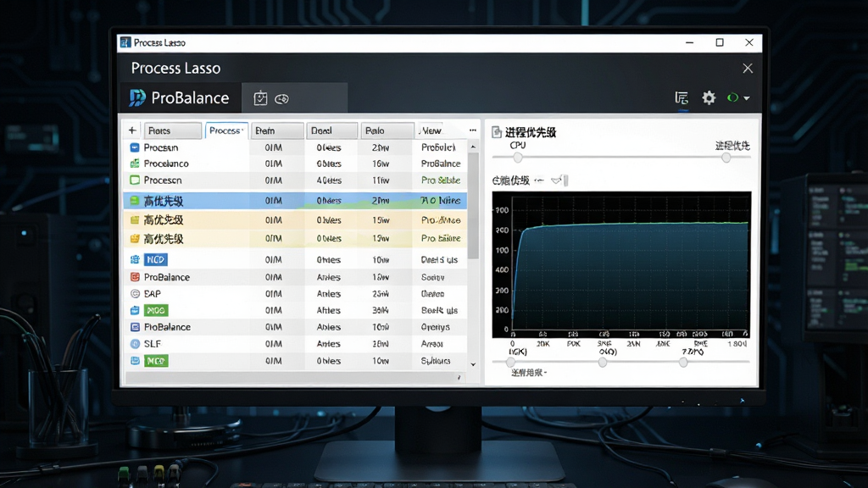Click the green circle status icon

click(732, 98)
